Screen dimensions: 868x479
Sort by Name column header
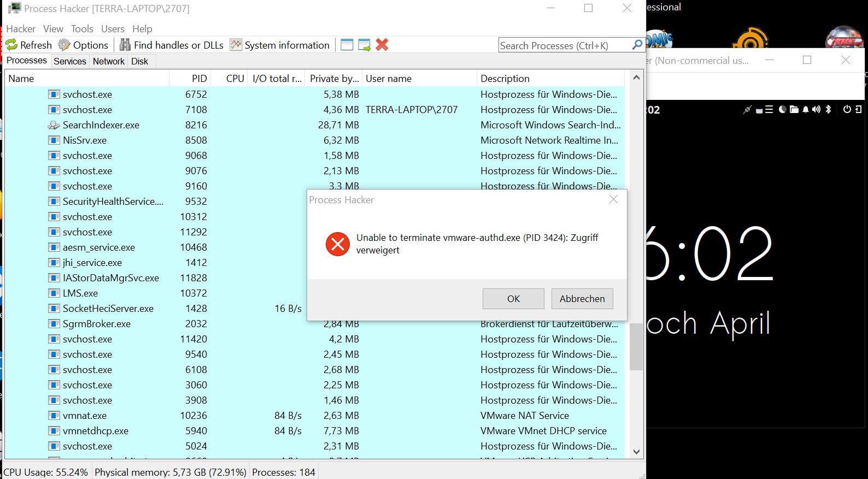pyautogui.click(x=87, y=78)
